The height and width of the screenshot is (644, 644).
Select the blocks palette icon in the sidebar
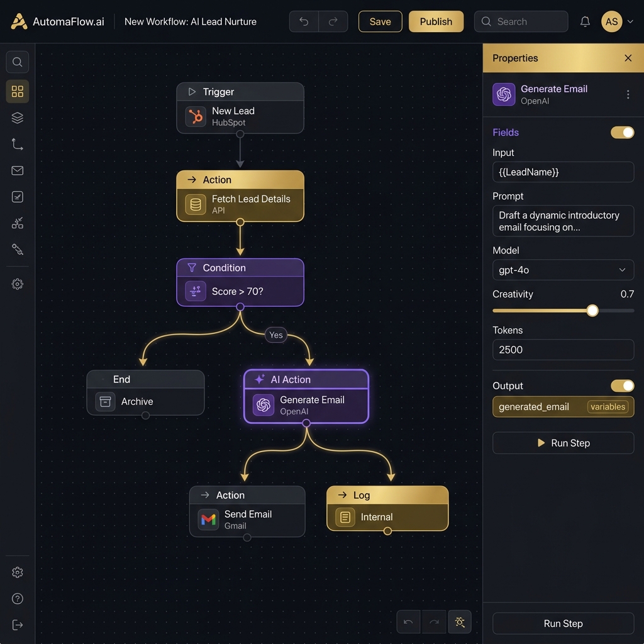(x=17, y=91)
